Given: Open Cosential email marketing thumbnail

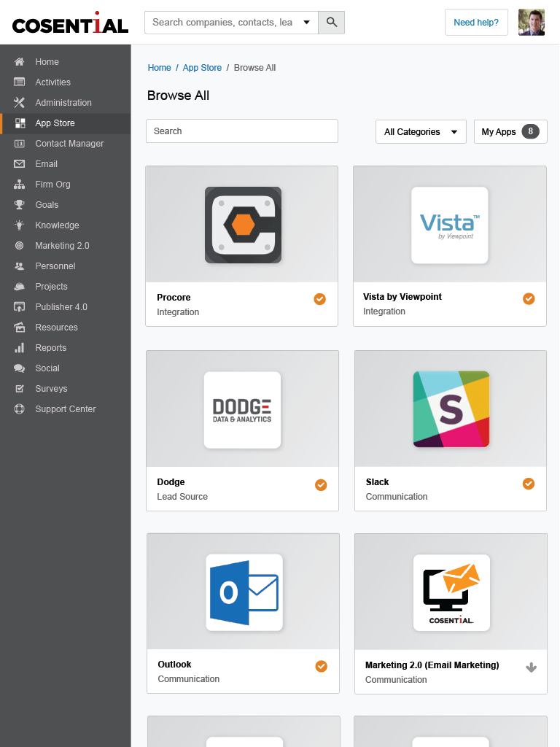Looking at the screenshot, I should (451, 592).
